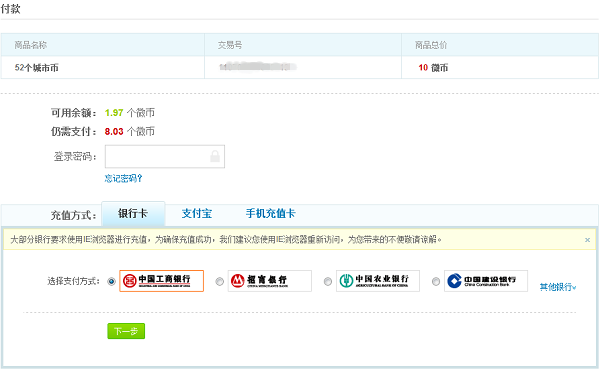
Task: Click the 52个城市币 product name
Action: click(37, 68)
